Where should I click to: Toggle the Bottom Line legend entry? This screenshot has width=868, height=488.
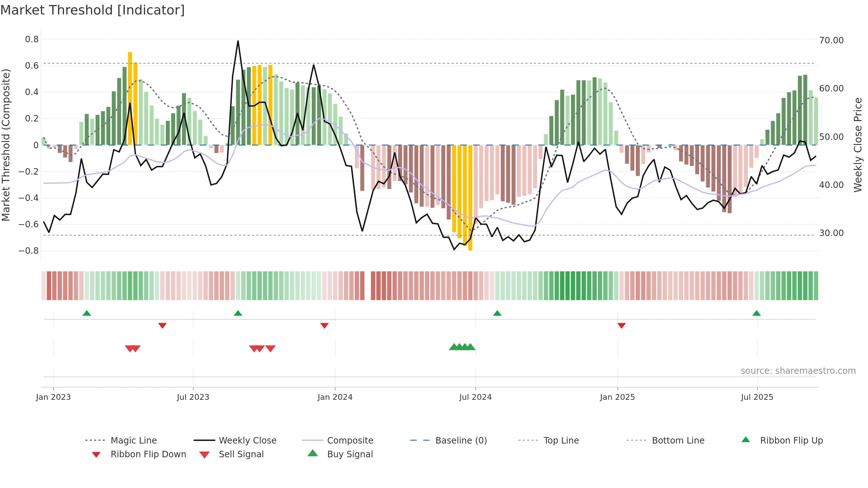[665, 440]
